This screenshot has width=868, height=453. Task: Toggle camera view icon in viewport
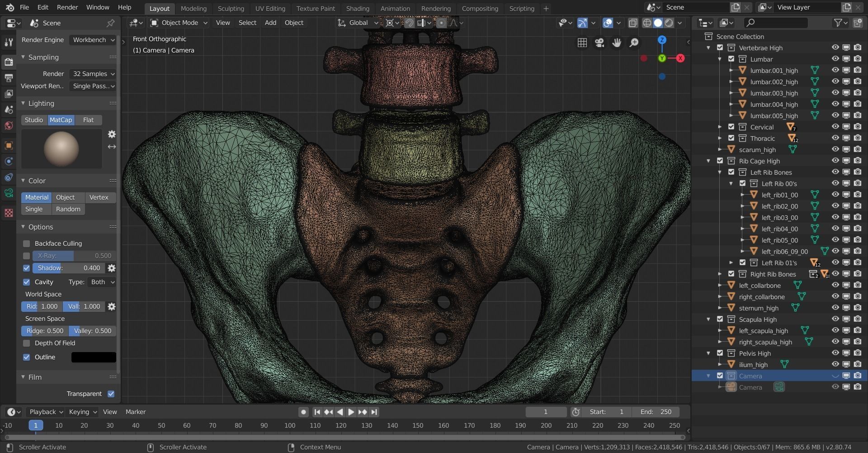[x=599, y=43]
